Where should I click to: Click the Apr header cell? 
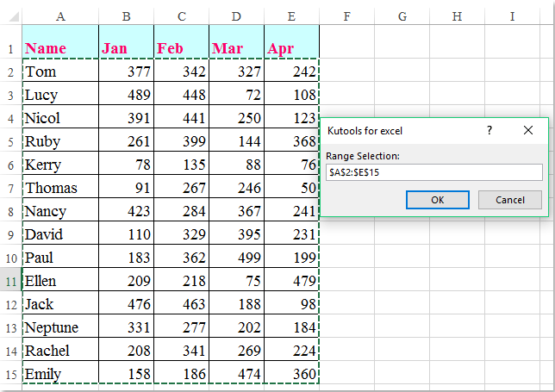point(291,48)
